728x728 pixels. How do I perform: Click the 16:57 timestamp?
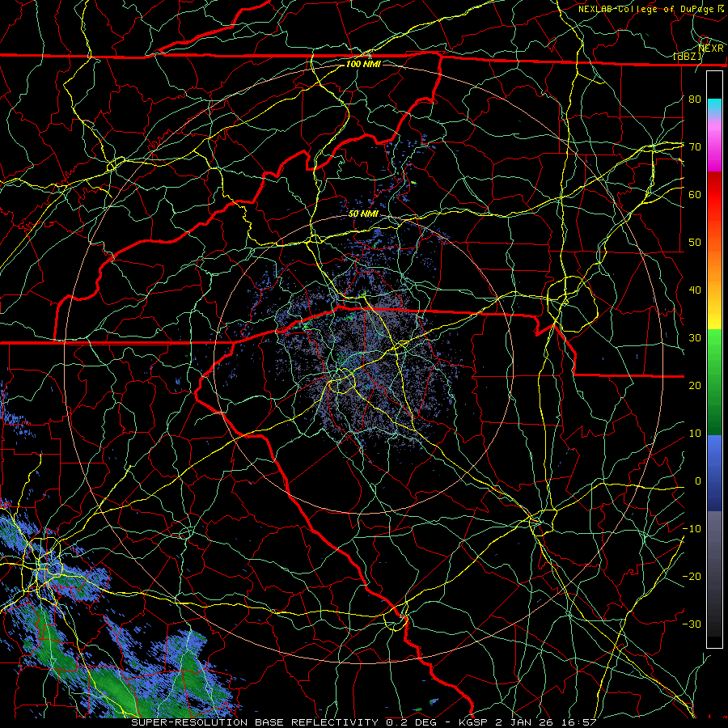pyautogui.click(x=581, y=722)
